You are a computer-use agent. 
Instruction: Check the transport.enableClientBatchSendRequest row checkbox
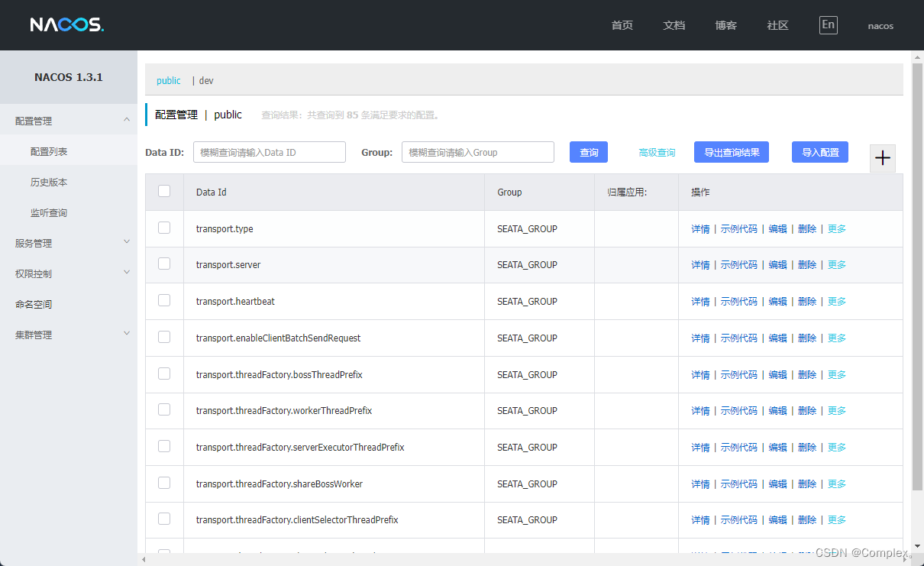pyautogui.click(x=164, y=338)
